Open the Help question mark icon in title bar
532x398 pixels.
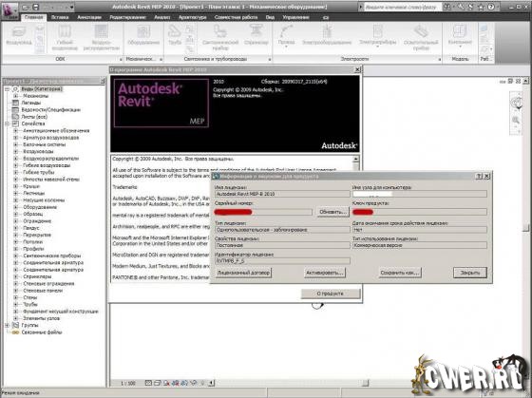coord(491,7)
